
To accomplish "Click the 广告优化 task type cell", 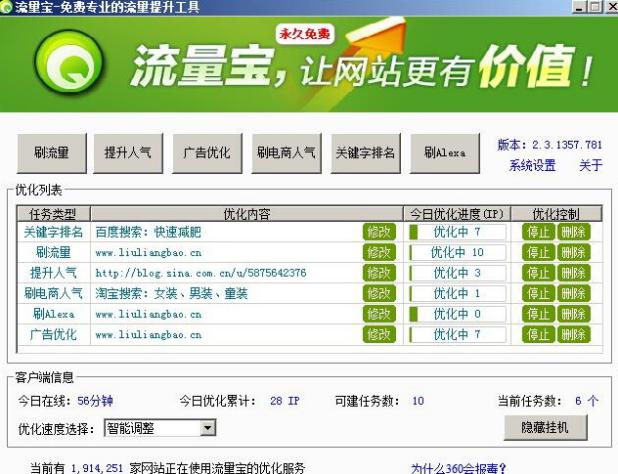I will click(x=53, y=335).
